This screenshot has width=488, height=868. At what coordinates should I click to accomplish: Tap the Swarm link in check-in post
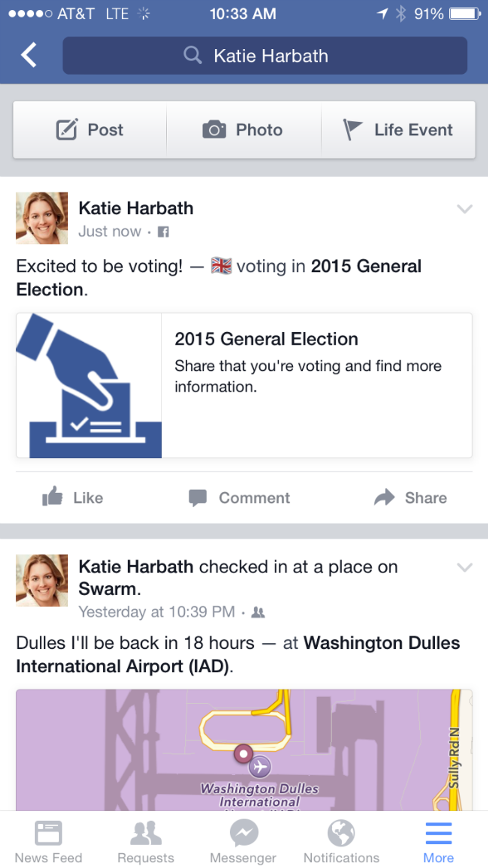[107, 589]
